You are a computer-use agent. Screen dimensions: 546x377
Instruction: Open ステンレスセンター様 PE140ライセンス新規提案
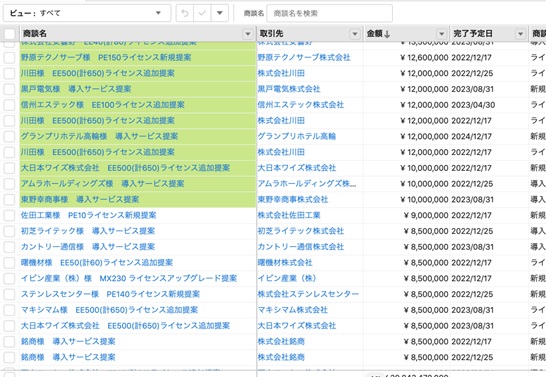tap(110, 294)
